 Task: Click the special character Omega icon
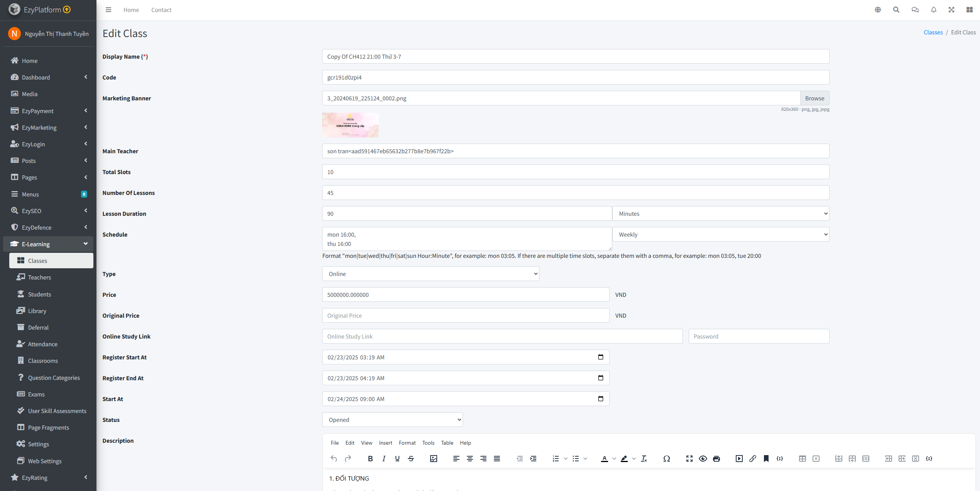pyautogui.click(x=666, y=459)
